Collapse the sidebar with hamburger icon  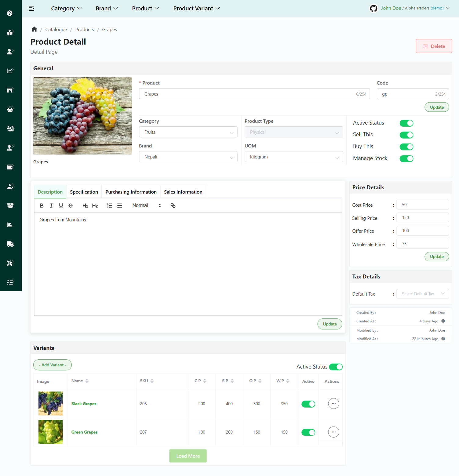pyautogui.click(x=31, y=9)
